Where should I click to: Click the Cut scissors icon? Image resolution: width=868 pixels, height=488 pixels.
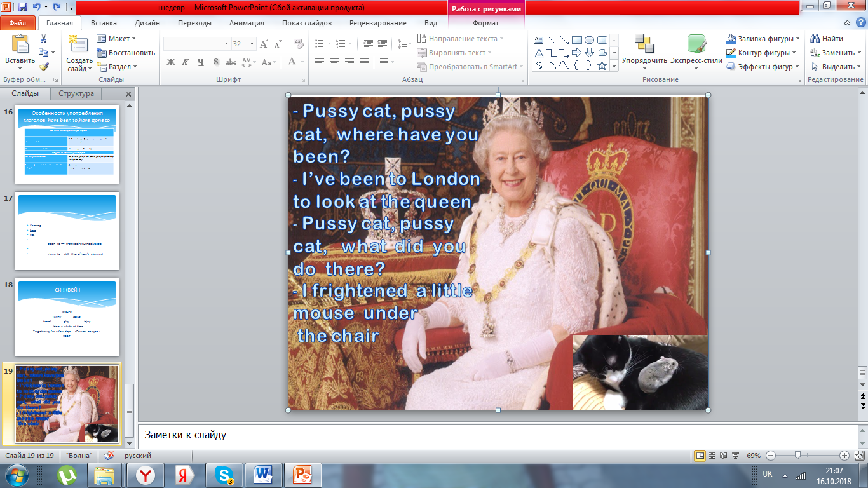click(43, 39)
